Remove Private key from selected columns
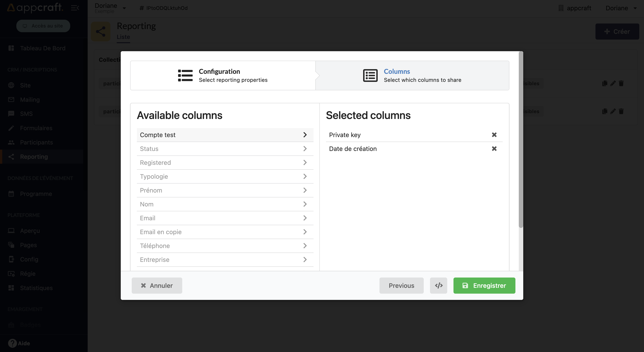Image resolution: width=644 pixels, height=352 pixels. pyautogui.click(x=494, y=135)
